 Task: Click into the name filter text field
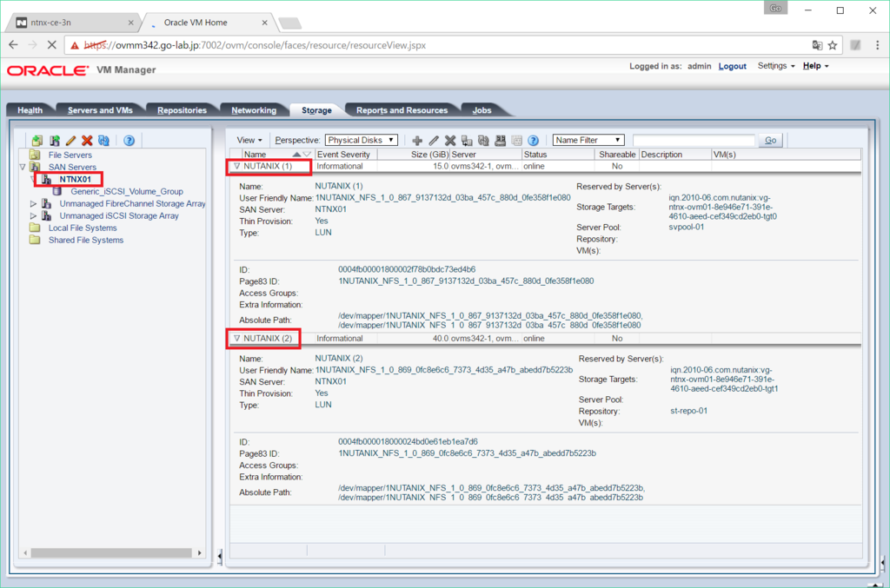[x=694, y=140]
